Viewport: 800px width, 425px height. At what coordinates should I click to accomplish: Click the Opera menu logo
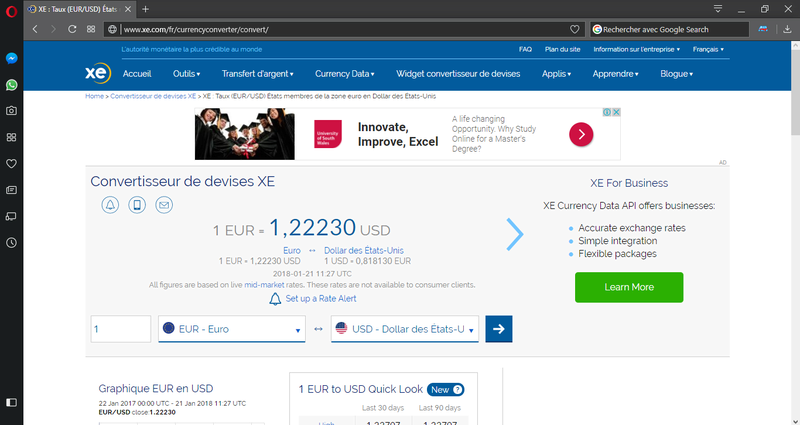coord(11,11)
